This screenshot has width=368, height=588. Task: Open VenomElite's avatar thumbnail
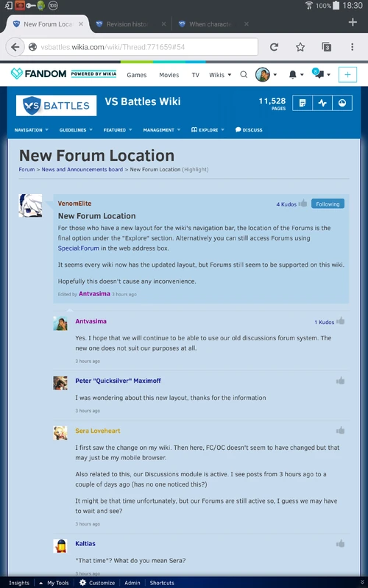(30, 206)
